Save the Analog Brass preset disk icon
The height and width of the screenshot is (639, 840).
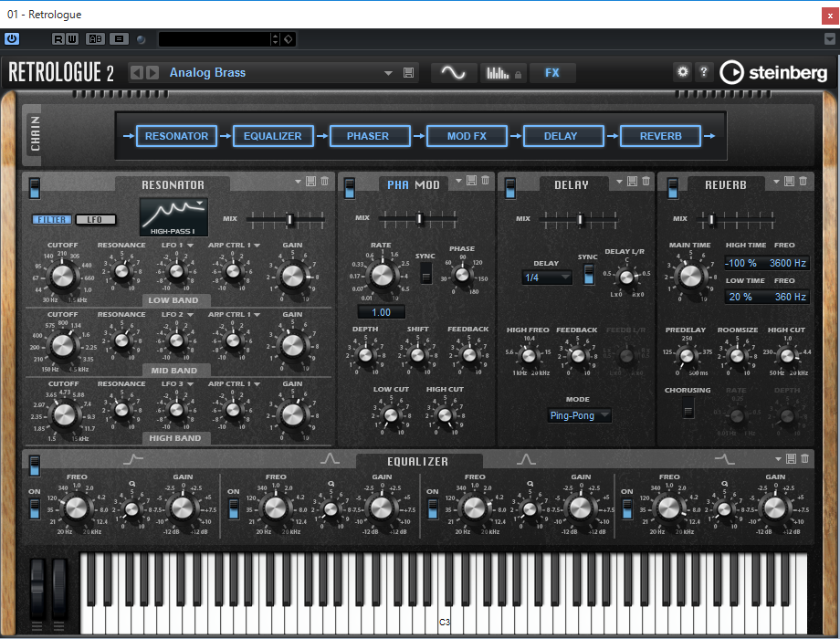click(x=408, y=73)
